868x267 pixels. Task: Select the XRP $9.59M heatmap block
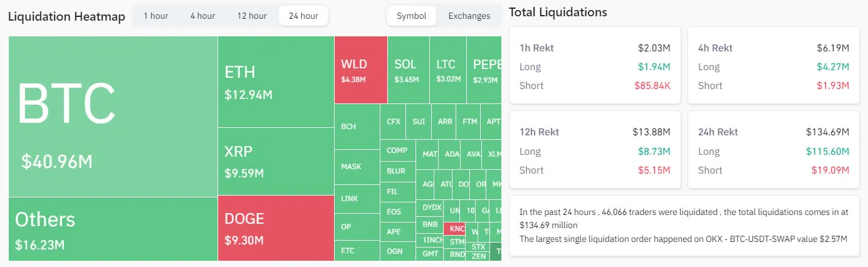[x=276, y=161]
